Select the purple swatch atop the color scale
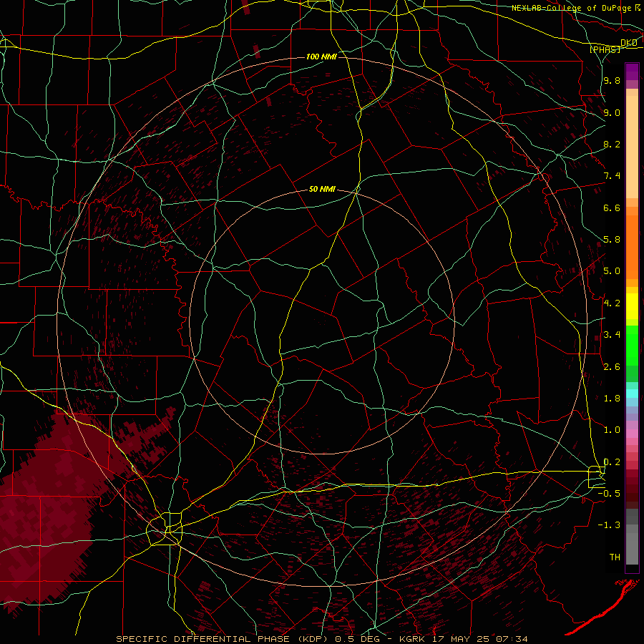 (632, 72)
